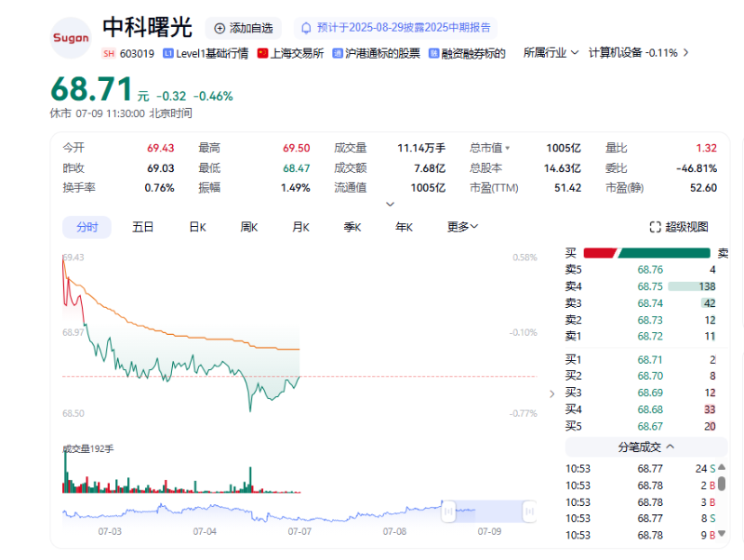Switch to the 月K tab

tap(300, 227)
